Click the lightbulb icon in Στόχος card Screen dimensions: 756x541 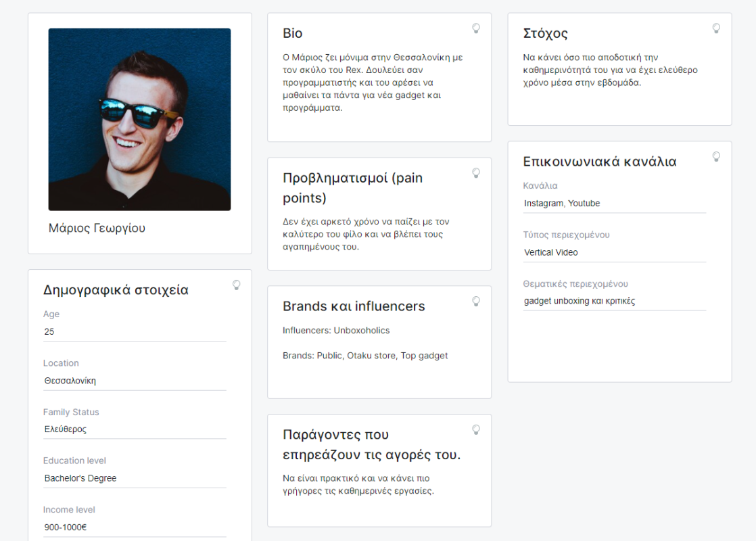click(717, 28)
